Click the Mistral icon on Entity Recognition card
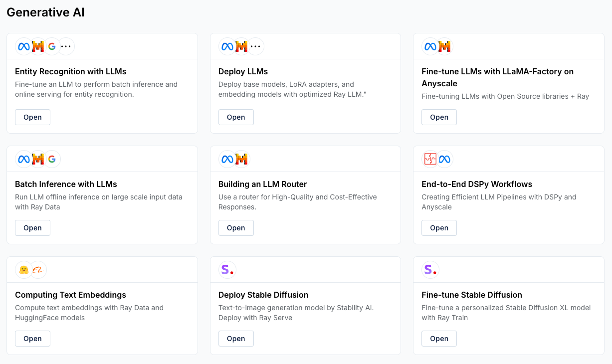 coord(38,46)
